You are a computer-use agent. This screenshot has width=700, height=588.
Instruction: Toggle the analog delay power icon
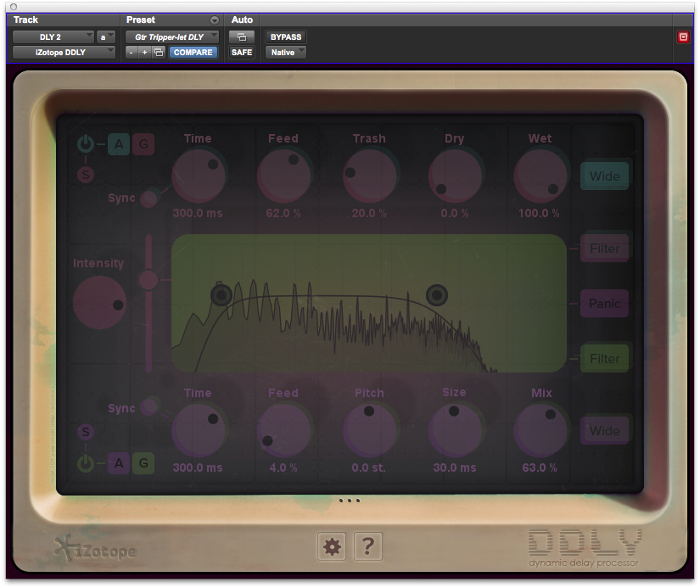tap(86, 143)
